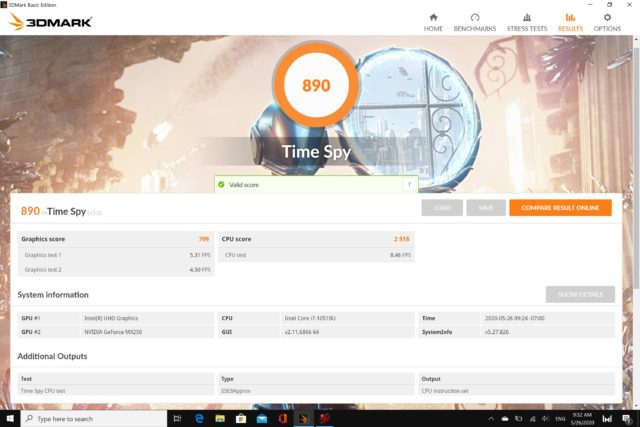640x427 pixels.
Task: Open Microsoft Store from the taskbar
Action: 241,418
